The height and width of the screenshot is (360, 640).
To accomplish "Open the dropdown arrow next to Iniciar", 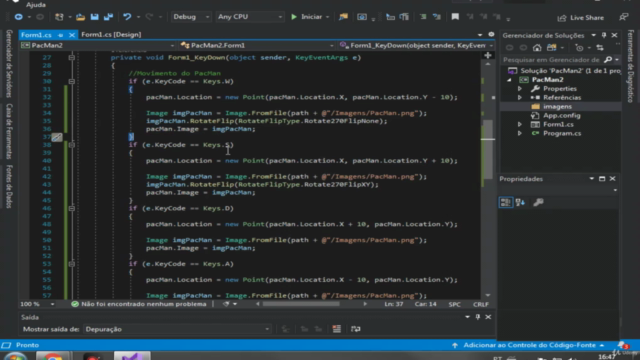I will (327, 17).
